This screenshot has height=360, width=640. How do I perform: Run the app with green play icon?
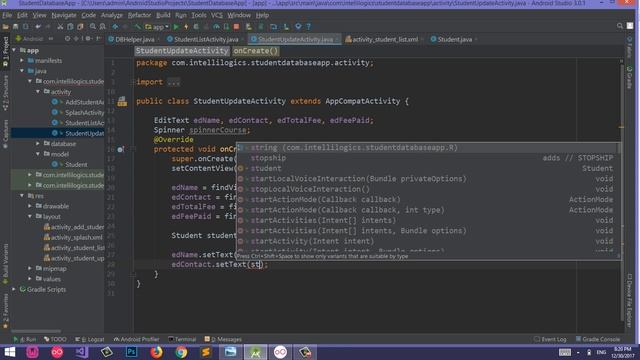pyautogui.click(x=176, y=27)
